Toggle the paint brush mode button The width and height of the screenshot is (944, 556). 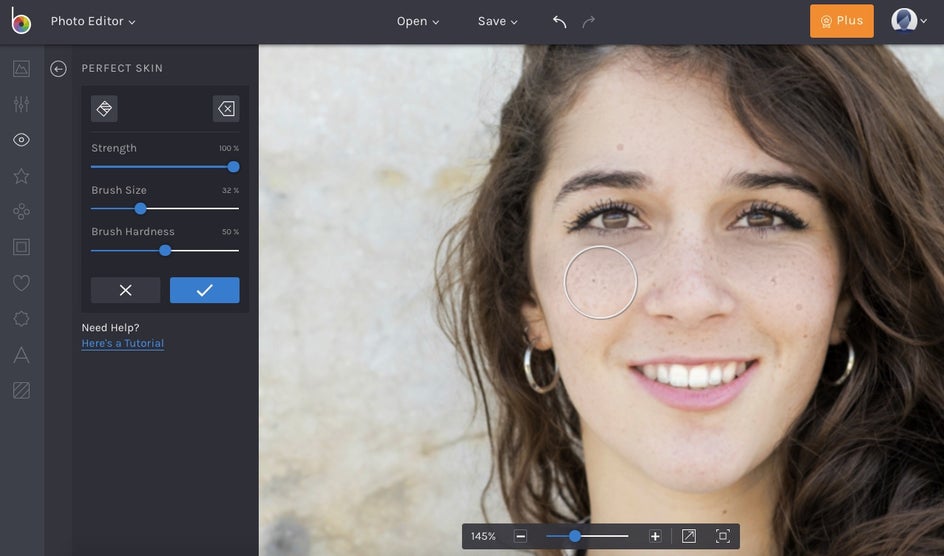point(104,109)
